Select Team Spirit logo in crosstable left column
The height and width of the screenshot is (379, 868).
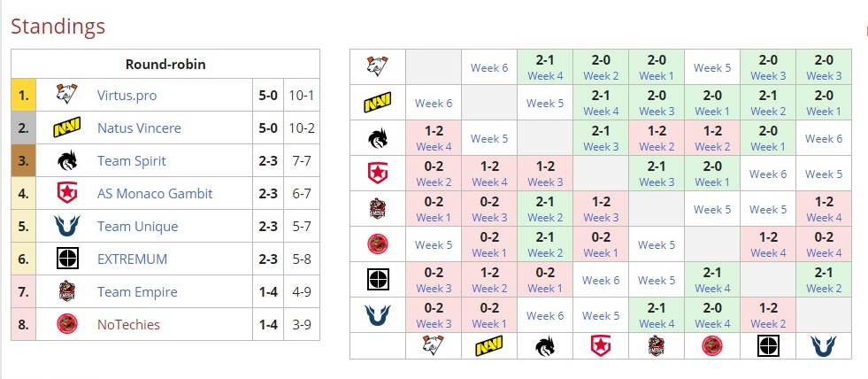[378, 138]
